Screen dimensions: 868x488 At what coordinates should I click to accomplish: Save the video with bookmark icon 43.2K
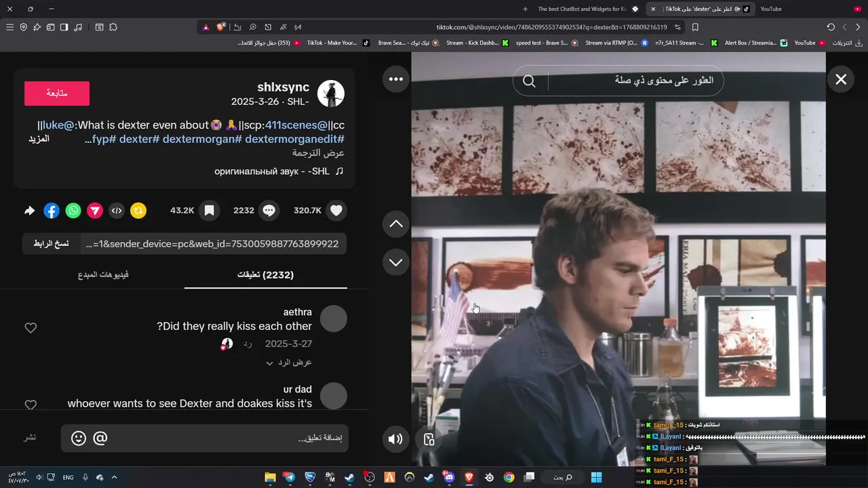click(210, 211)
